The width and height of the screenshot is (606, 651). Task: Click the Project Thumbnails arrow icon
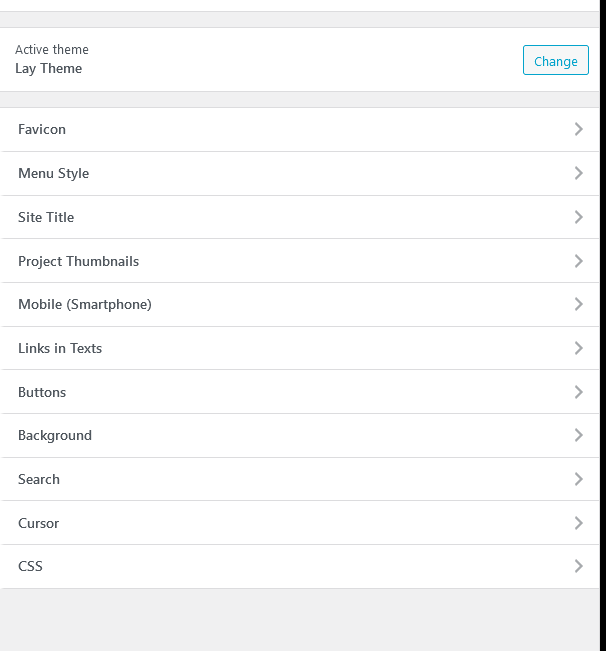578,261
